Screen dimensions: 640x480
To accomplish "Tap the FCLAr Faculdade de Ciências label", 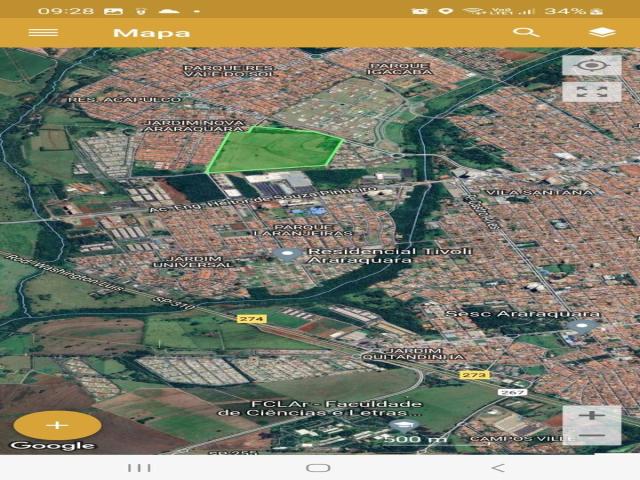I will pyautogui.click(x=320, y=408).
